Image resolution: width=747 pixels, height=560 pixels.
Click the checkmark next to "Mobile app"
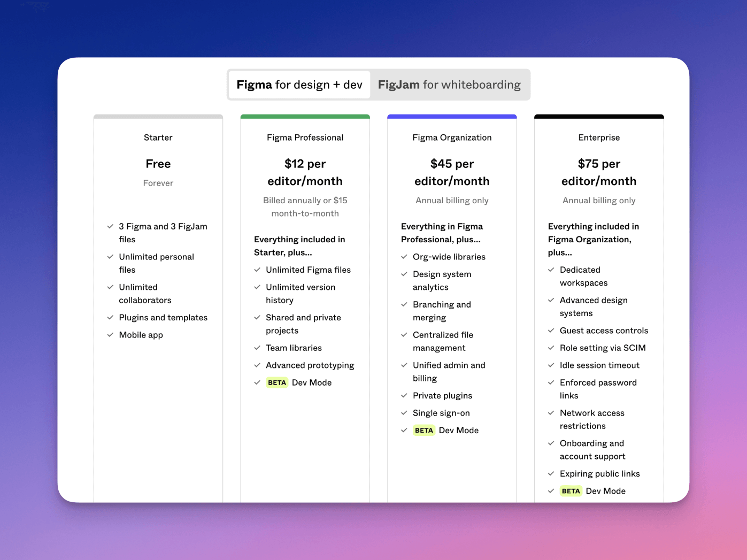point(110,335)
